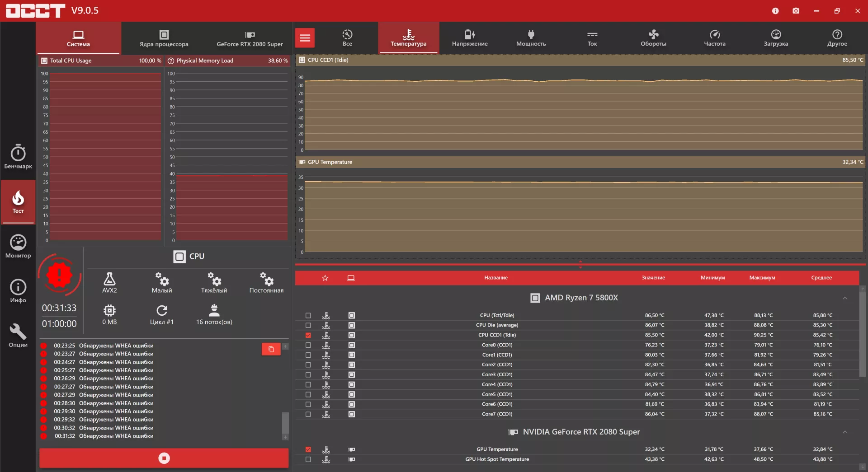The width and height of the screenshot is (868, 472).
Task: Uncheck the CPU CCD1 (Tdie) checkbox
Action: (308, 335)
